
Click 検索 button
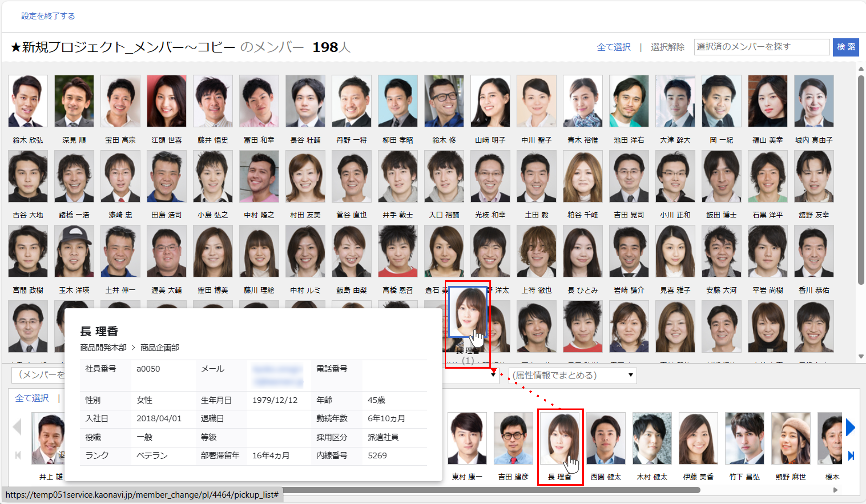[845, 47]
